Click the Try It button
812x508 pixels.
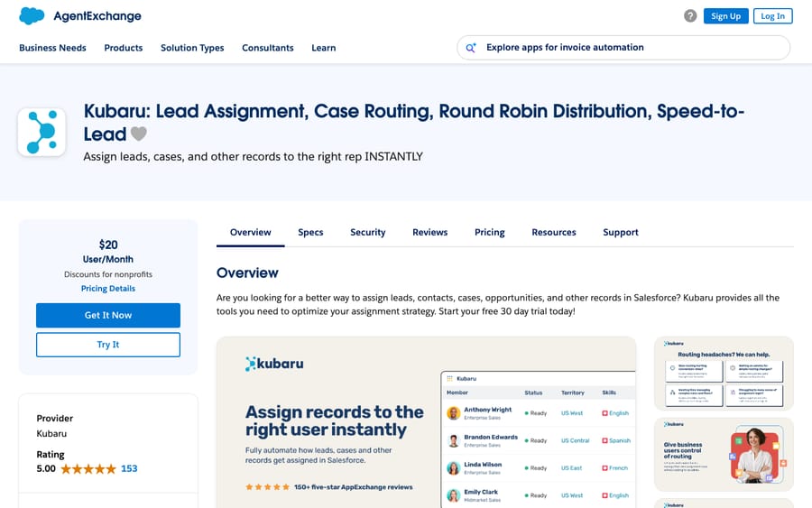108,345
